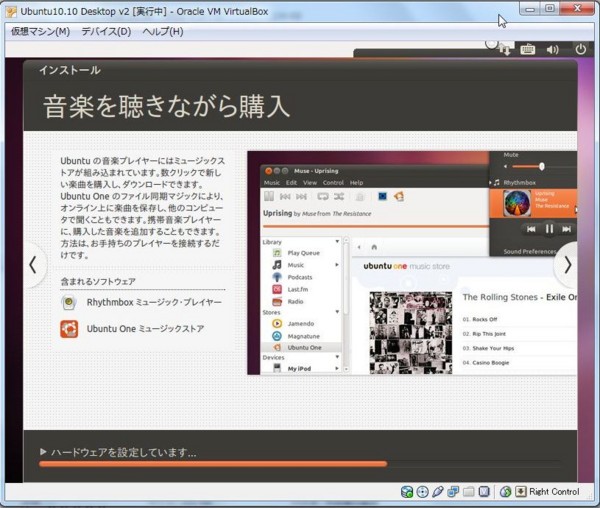Click the Exile album cover art thumbnail

[411, 333]
